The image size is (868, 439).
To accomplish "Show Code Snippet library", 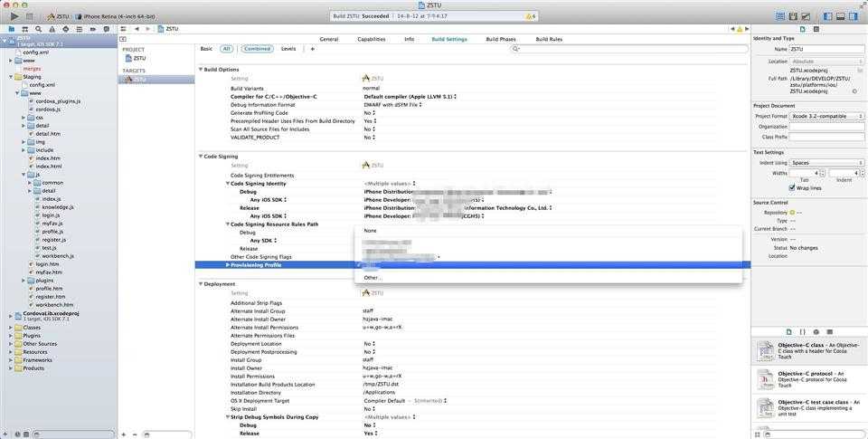I will click(803, 331).
